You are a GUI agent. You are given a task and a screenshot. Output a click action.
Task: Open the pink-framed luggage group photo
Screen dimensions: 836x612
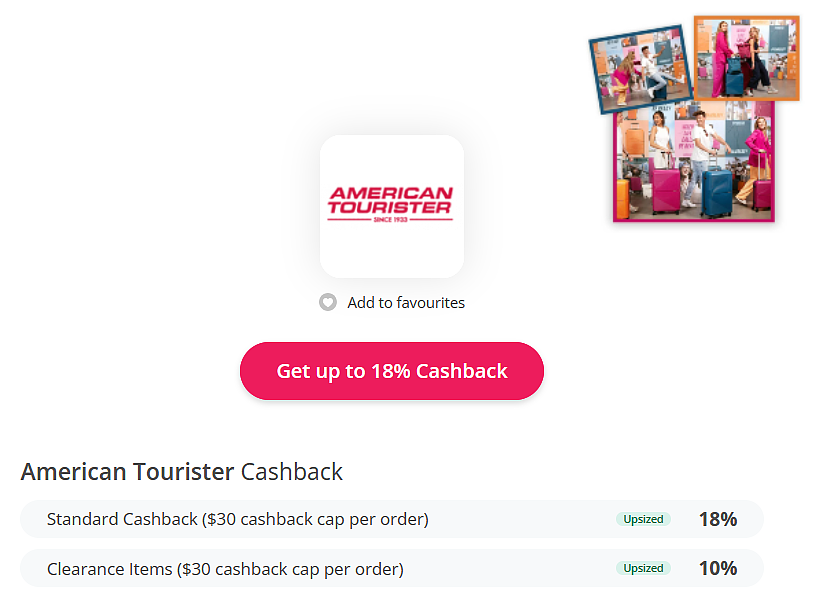[694, 162]
